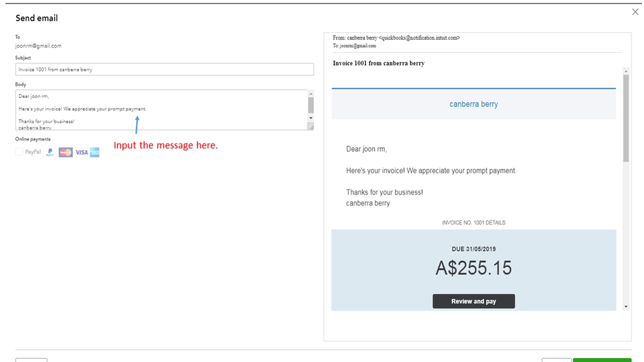Click the email preview scroll-up arrow

tap(625, 70)
